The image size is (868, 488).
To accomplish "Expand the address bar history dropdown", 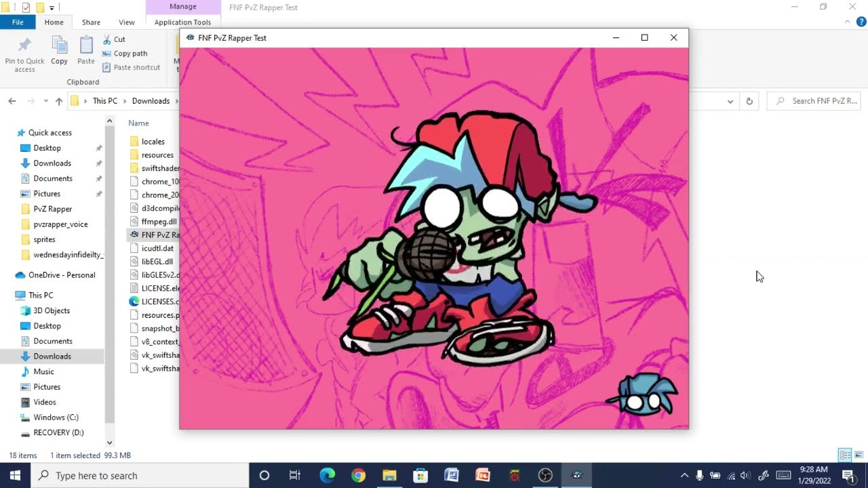I will [730, 101].
